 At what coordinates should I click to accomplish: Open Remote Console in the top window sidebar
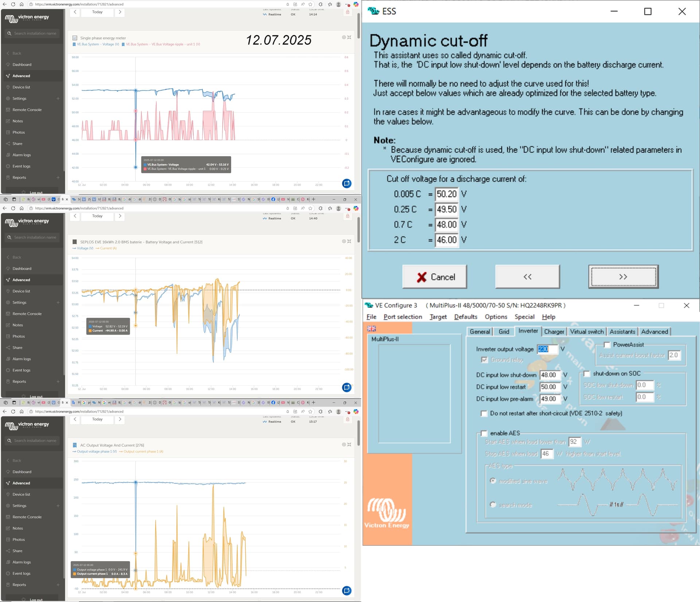[x=27, y=110]
